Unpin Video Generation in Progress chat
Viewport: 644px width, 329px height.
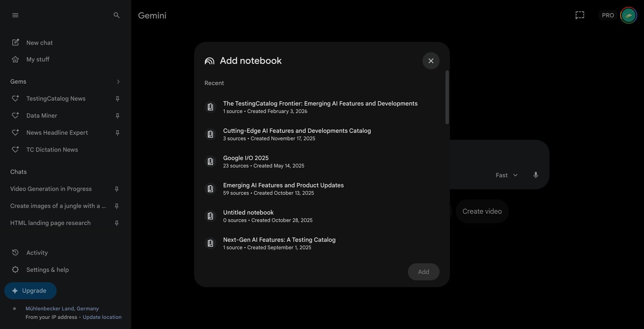click(x=117, y=189)
